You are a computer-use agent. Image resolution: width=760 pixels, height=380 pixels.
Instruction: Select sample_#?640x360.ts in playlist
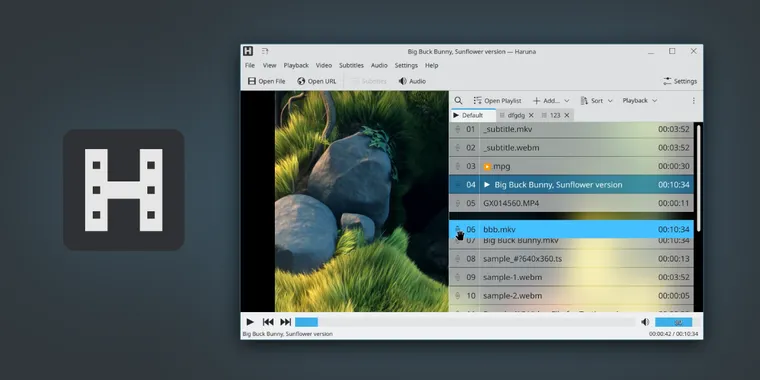click(571, 258)
